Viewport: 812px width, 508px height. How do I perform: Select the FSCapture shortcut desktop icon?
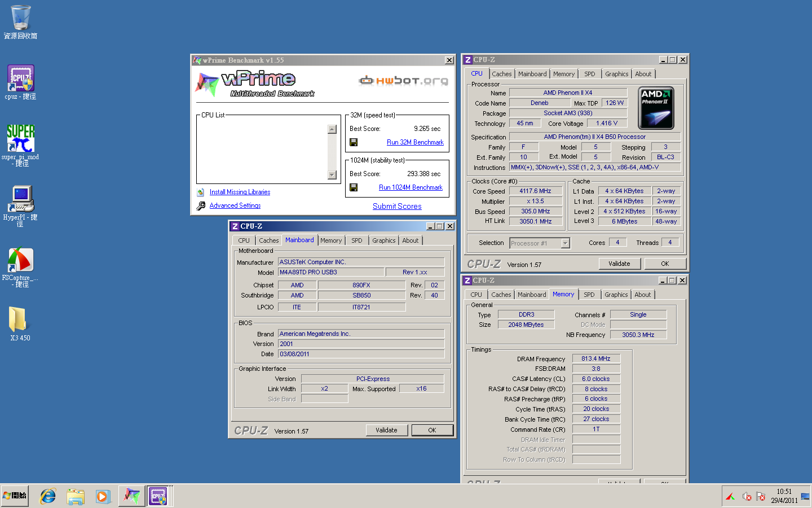21,268
